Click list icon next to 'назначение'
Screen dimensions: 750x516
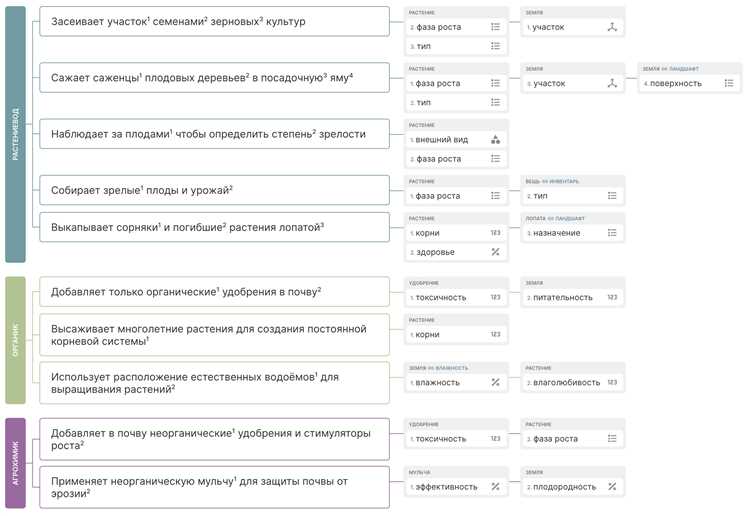(x=612, y=233)
